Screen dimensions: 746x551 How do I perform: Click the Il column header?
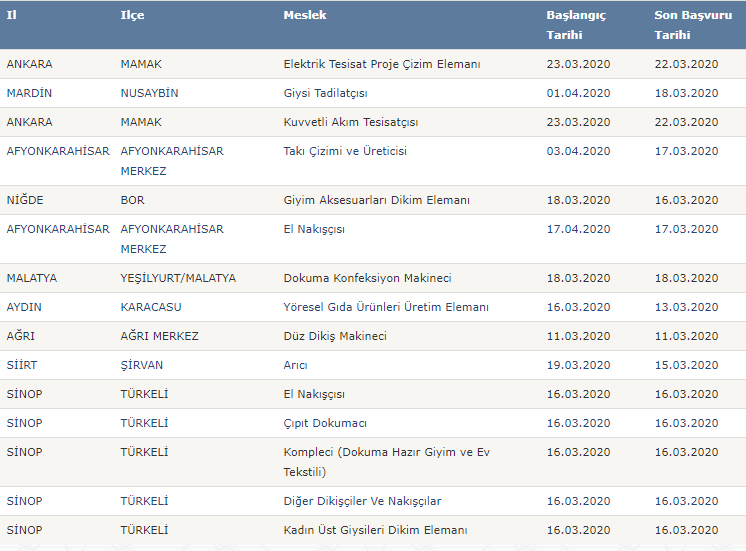12,15
